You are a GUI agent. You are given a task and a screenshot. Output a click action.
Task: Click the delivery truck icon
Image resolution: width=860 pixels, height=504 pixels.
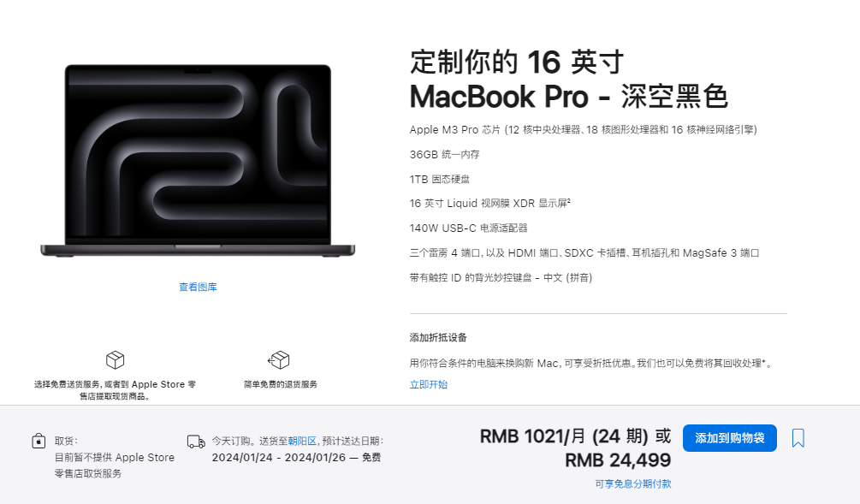[x=196, y=442]
